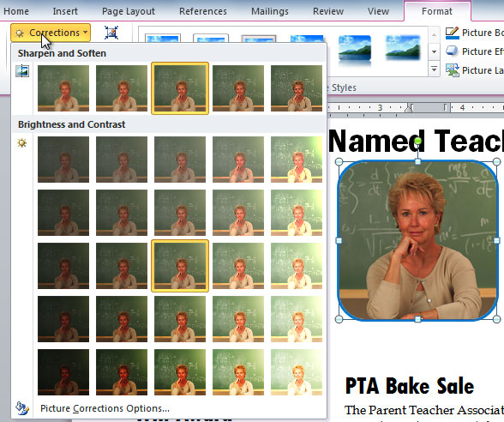
Task: Choose the brightest highest-contrast thumbnail in bottom row
Action: click(x=297, y=372)
